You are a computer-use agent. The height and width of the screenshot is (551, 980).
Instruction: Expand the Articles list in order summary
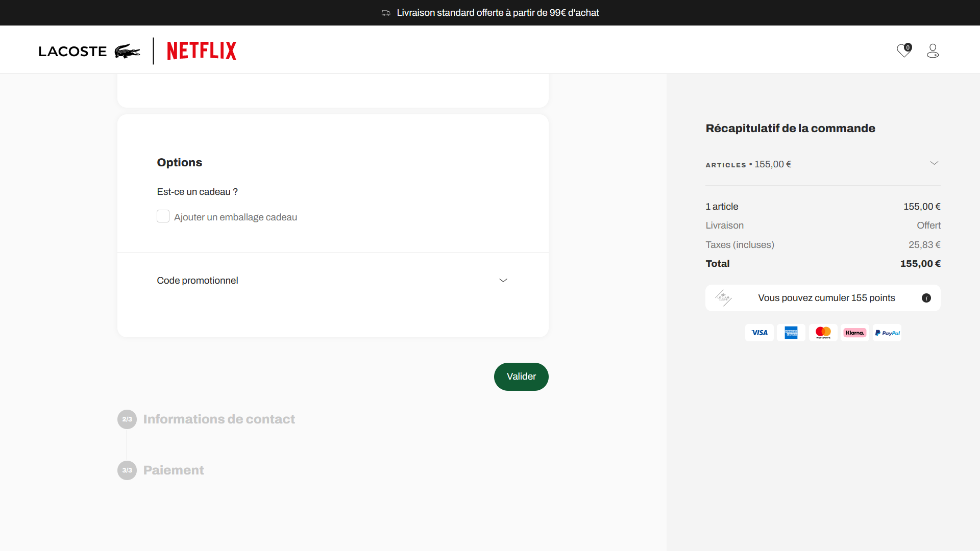pos(823,164)
